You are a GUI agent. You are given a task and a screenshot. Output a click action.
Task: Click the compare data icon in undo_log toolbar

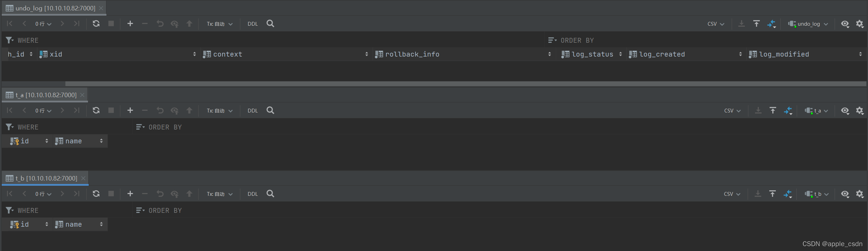771,24
